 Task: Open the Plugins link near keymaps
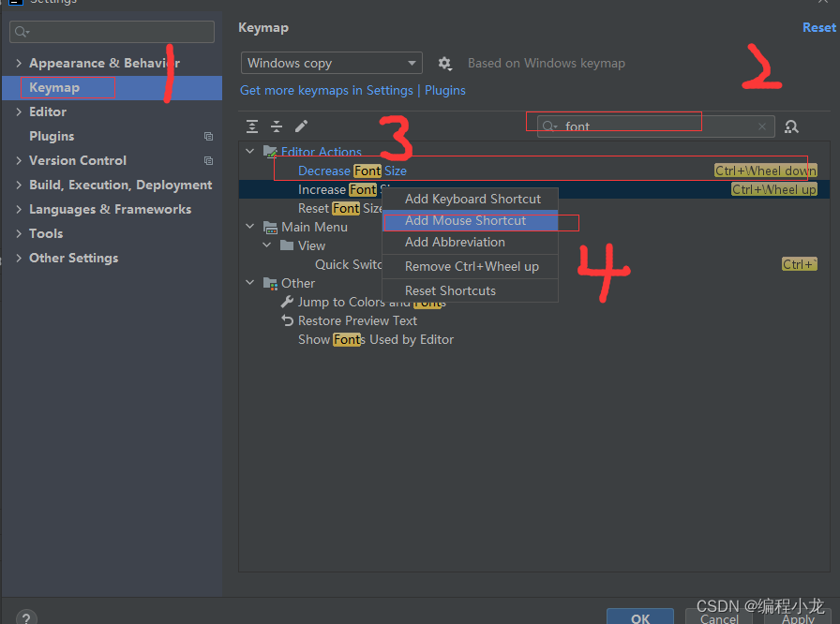tap(445, 91)
